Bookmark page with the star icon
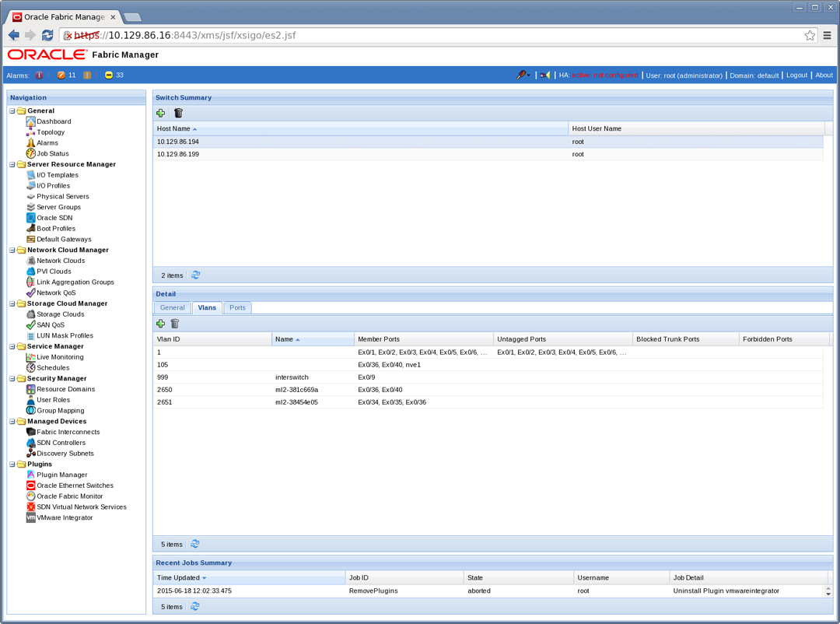The image size is (840, 624). click(810, 35)
